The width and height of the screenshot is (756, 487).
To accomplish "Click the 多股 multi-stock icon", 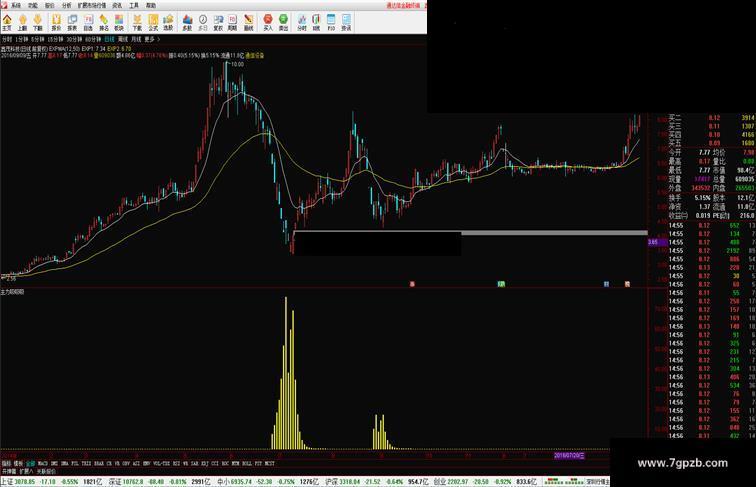I will [x=188, y=22].
